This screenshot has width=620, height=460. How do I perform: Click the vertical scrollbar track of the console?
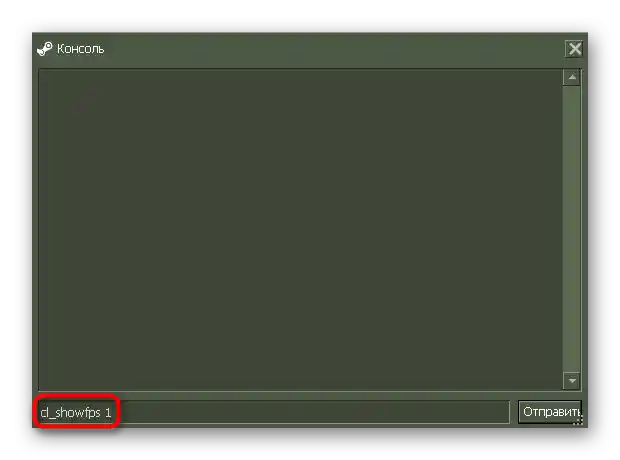click(572, 229)
